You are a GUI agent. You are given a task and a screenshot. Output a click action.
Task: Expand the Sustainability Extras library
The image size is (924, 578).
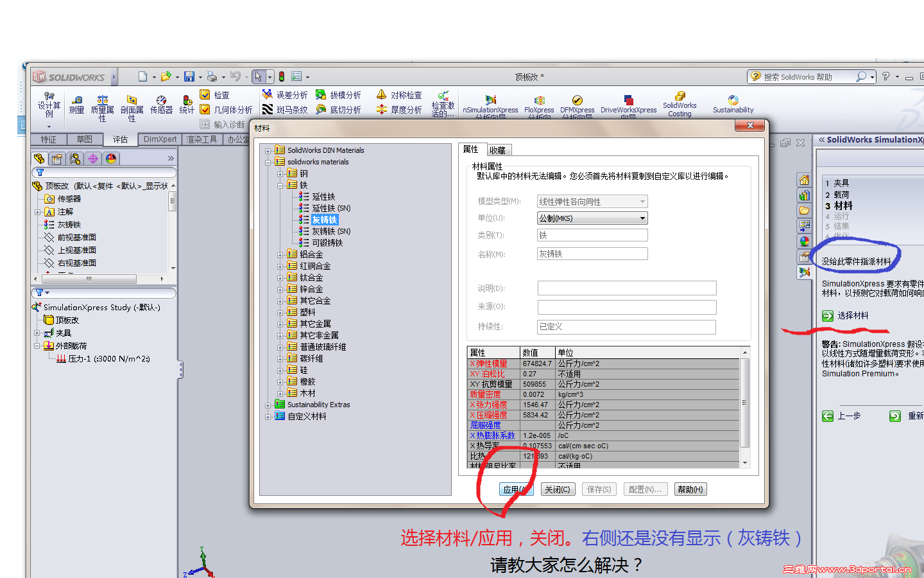click(x=268, y=405)
